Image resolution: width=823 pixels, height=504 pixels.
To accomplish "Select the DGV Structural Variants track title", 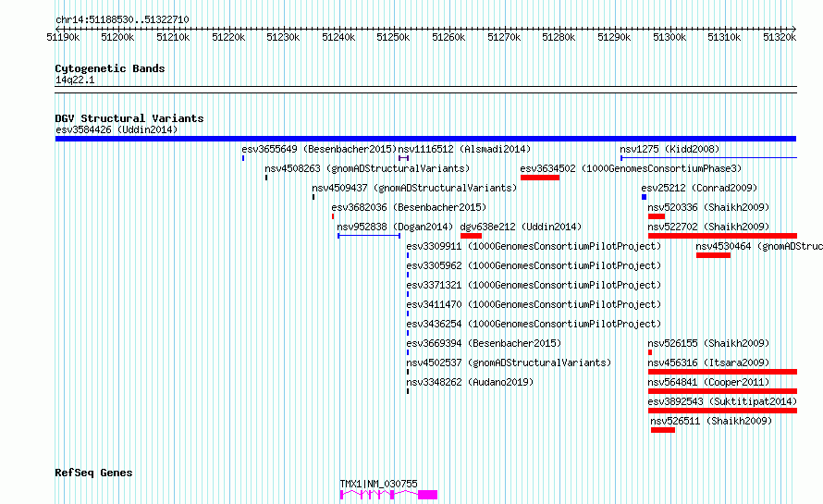I will 129,118.
